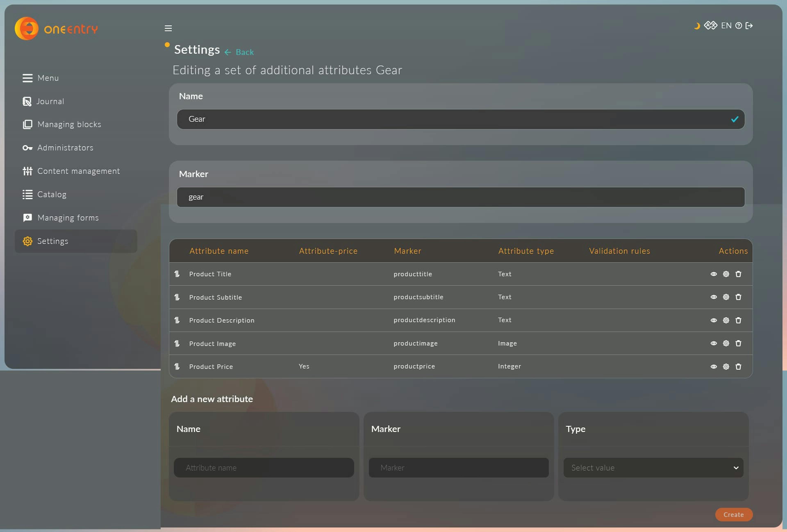Select value from Type dropdown

click(653, 467)
